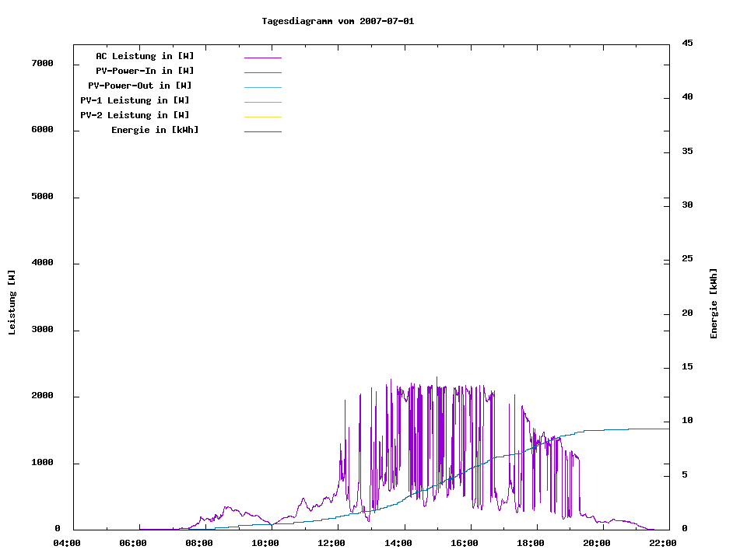Screen dimensions: 747x560
Task: Click the purple AC Leistung legend line
Action: coord(262,58)
